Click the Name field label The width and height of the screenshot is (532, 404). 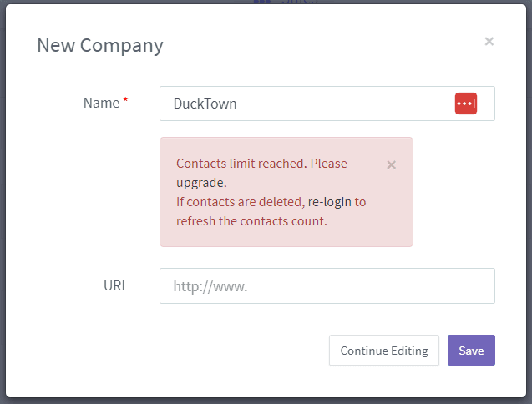click(x=101, y=103)
